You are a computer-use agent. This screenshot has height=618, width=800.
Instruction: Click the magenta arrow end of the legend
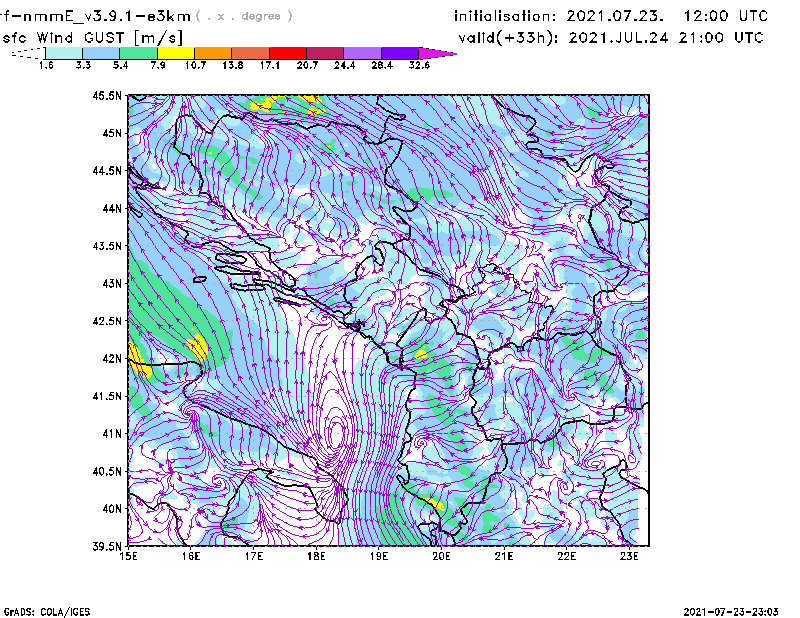(x=436, y=53)
